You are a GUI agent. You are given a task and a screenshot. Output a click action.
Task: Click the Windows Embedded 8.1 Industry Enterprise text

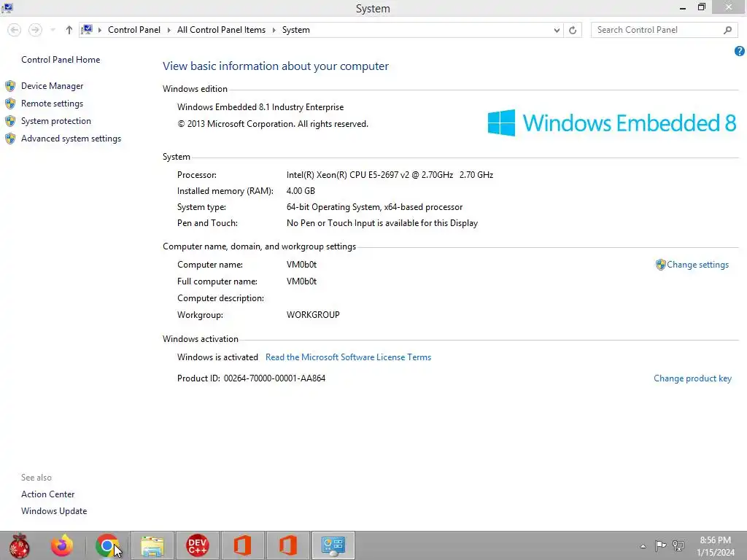coord(260,107)
